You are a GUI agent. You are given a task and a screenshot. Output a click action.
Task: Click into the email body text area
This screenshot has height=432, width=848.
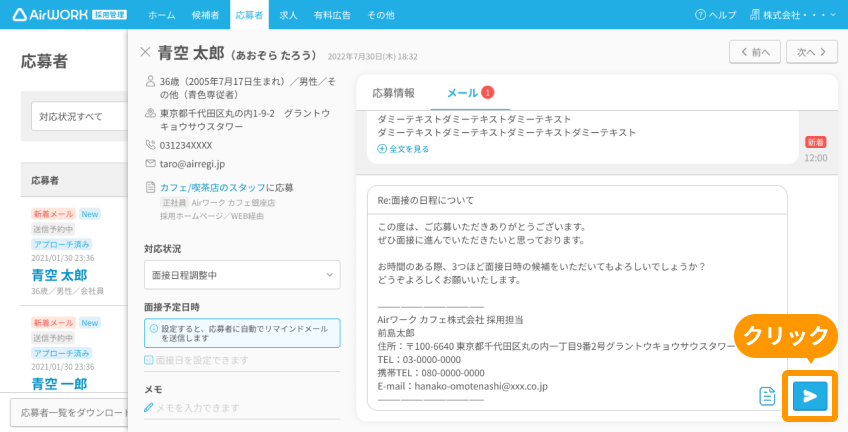[577, 312]
